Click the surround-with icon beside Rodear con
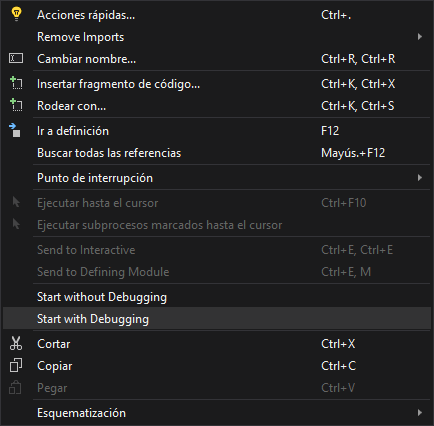This screenshot has height=426, width=434. 16,105
